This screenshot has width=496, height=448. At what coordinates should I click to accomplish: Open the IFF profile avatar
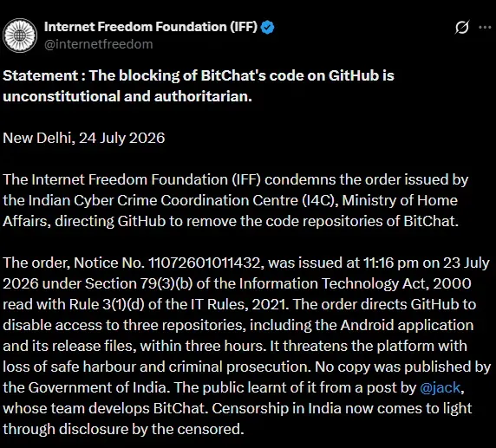coord(20,36)
